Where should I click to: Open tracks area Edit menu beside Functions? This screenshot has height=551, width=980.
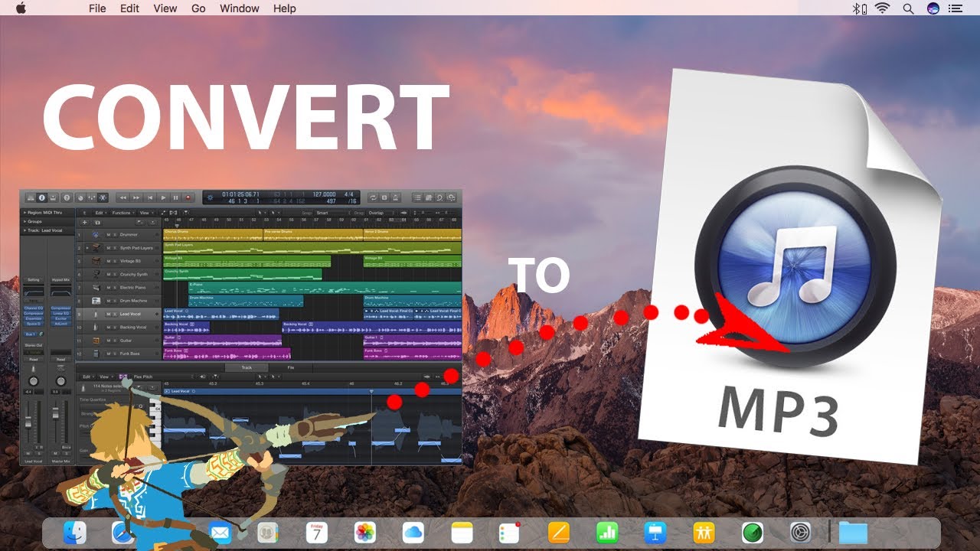(x=100, y=213)
